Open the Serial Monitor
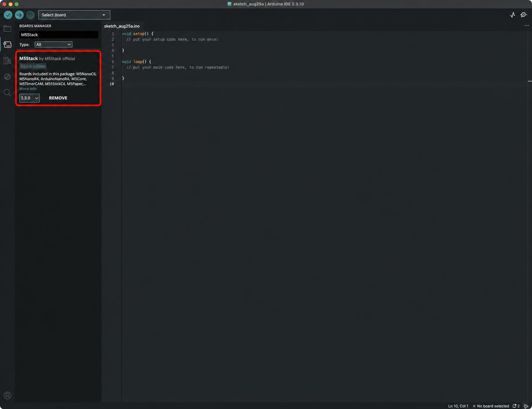 (x=524, y=15)
